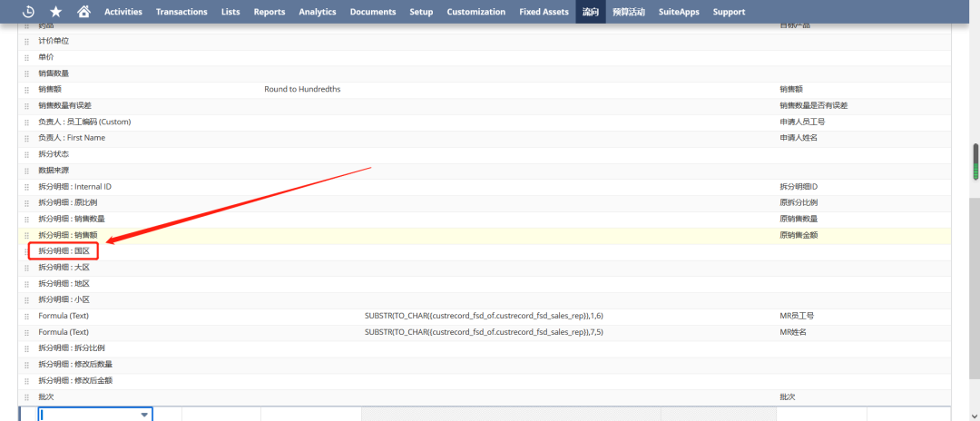This screenshot has width=980, height=421.
Task: Grab drag handle of 拆分明细 : 销售数量 row
Action: click(27, 220)
